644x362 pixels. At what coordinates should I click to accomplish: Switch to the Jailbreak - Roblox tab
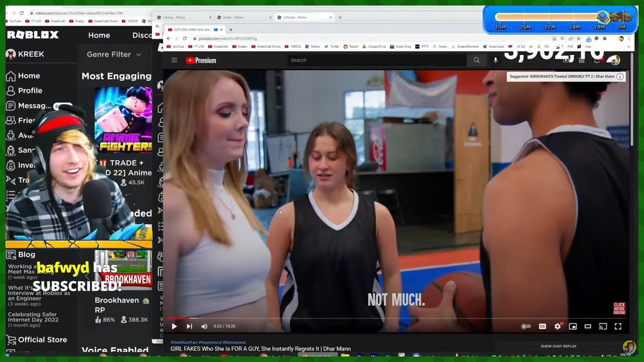(x=304, y=17)
